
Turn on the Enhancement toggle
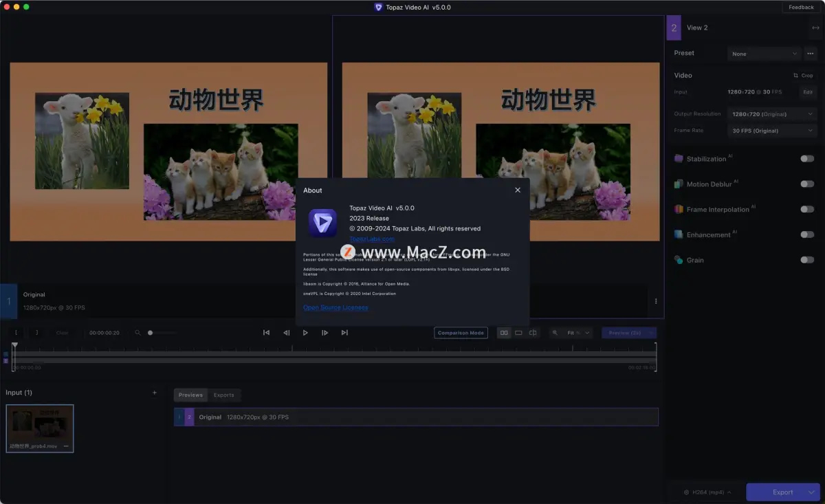click(x=807, y=234)
